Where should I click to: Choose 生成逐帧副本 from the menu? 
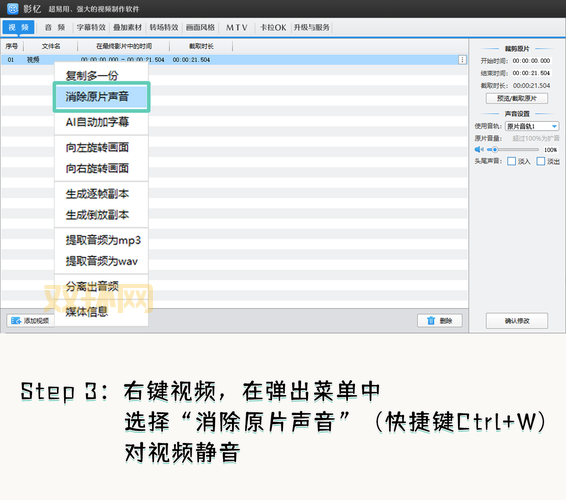click(x=101, y=194)
